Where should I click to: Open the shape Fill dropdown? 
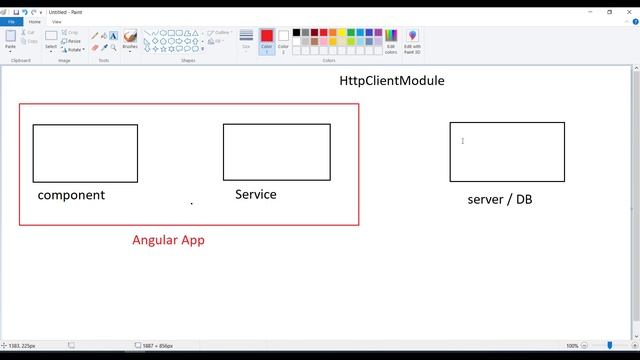click(215, 41)
